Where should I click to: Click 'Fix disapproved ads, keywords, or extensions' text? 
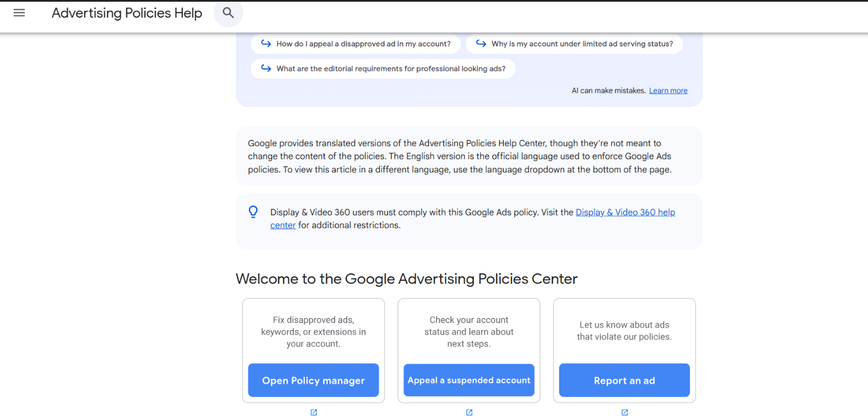(313, 332)
